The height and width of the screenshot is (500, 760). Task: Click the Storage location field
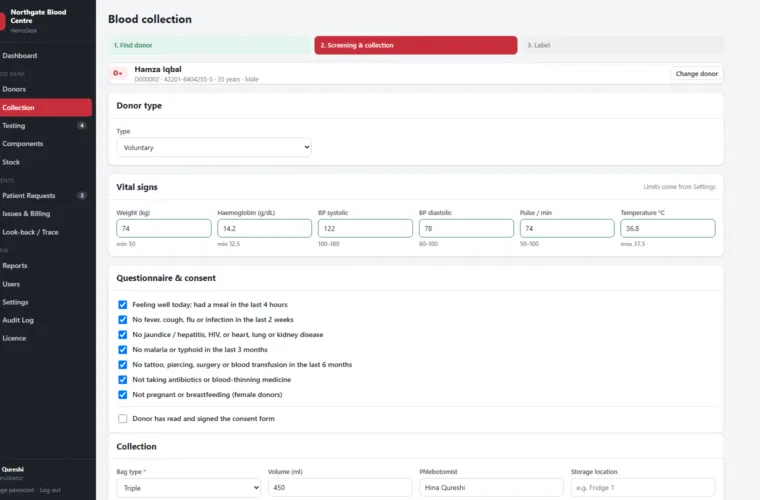(x=643, y=487)
